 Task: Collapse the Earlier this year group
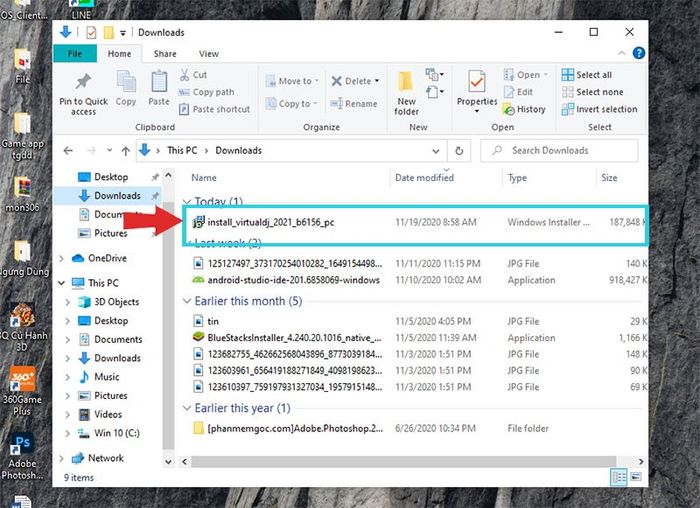pos(187,408)
